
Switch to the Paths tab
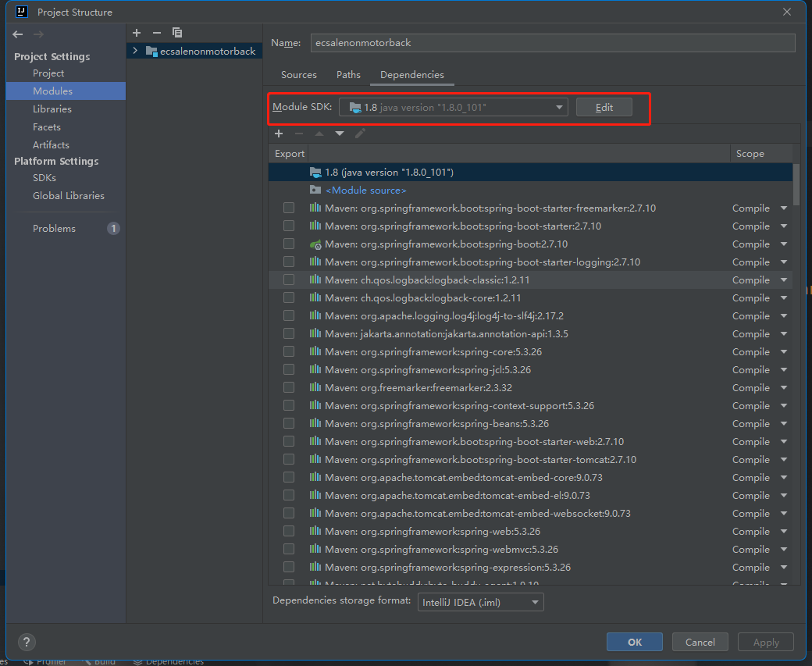pyautogui.click(x=348, y=75)
